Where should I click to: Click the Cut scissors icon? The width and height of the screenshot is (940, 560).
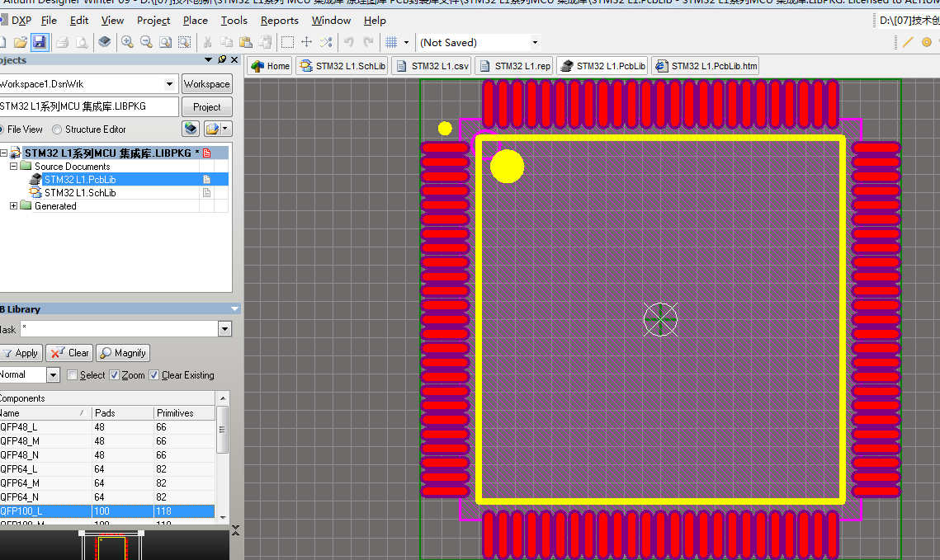207,42
